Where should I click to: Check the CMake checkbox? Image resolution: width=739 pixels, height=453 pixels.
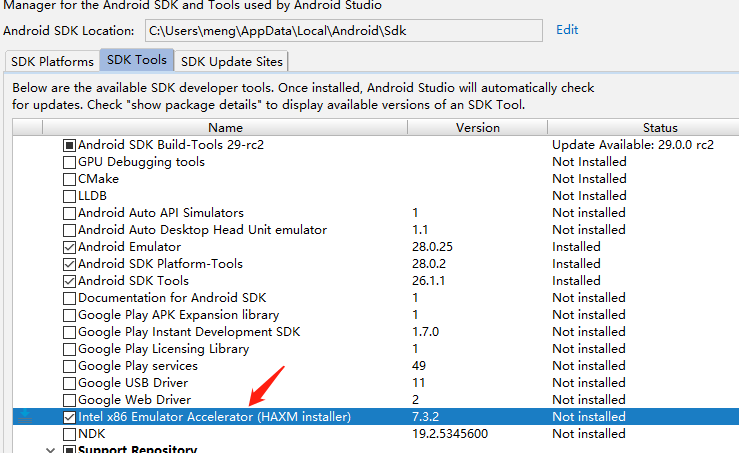(x=69, y=179)
